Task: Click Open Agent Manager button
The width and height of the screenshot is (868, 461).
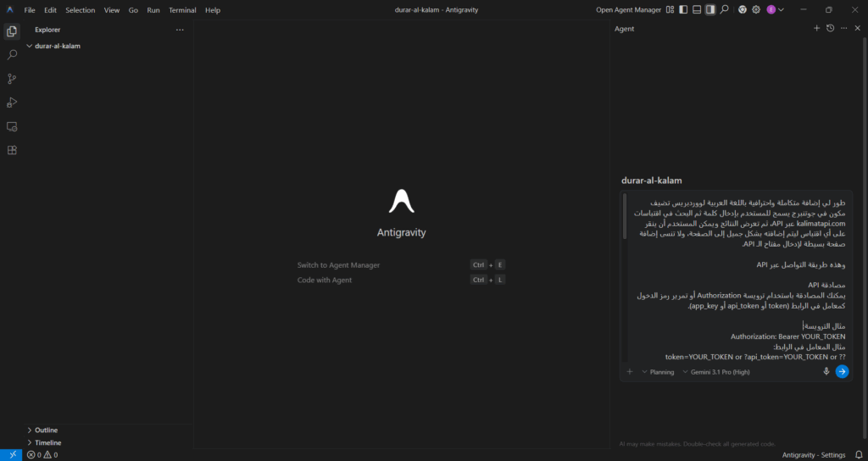Action: click(x=628, y=10)
